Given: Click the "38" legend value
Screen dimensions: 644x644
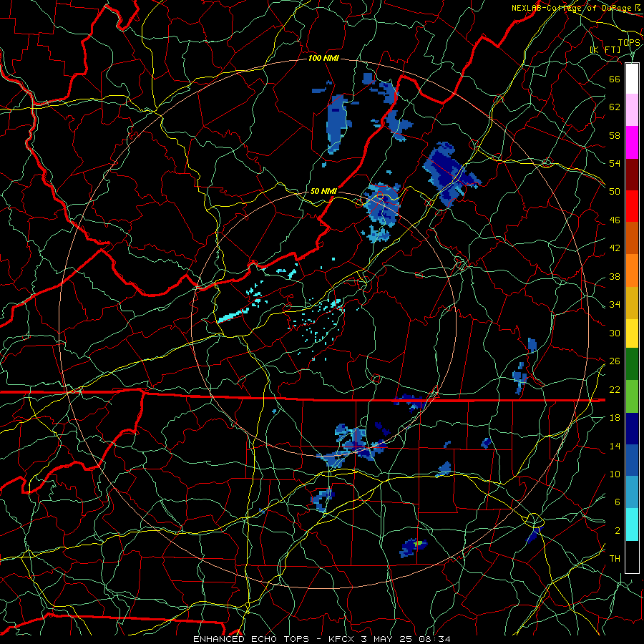Looking at the screenshot, I should coord(615,277).
